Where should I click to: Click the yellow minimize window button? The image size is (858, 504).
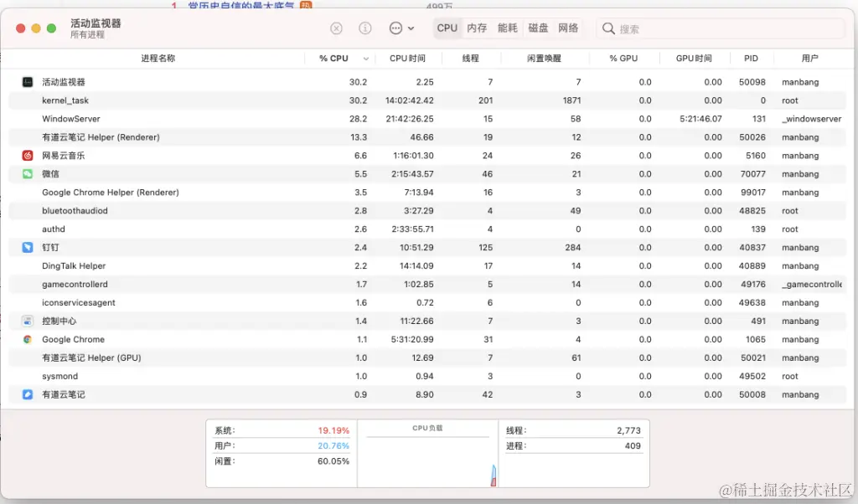click(x=36, y=28)
